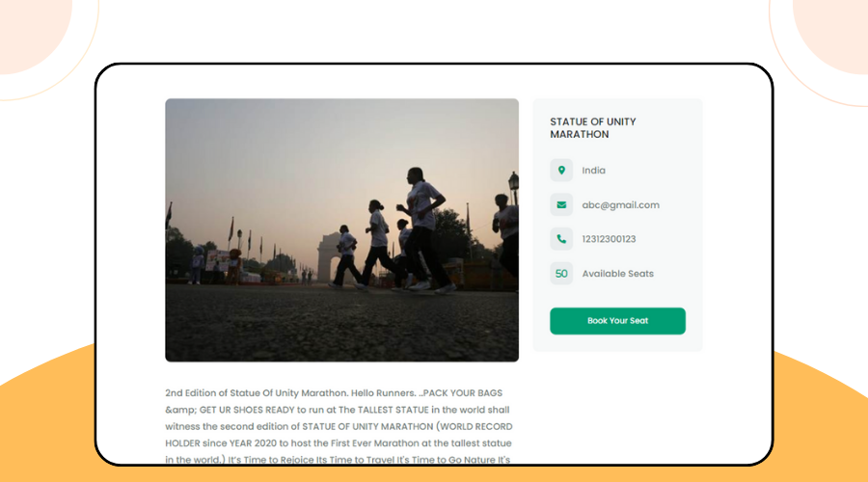
Task: Click the Available Seats label
Action: click(x=617, y=274)
